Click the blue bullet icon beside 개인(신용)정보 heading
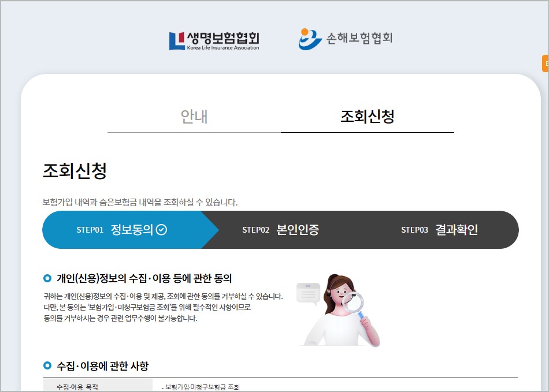 coord(49,278)
